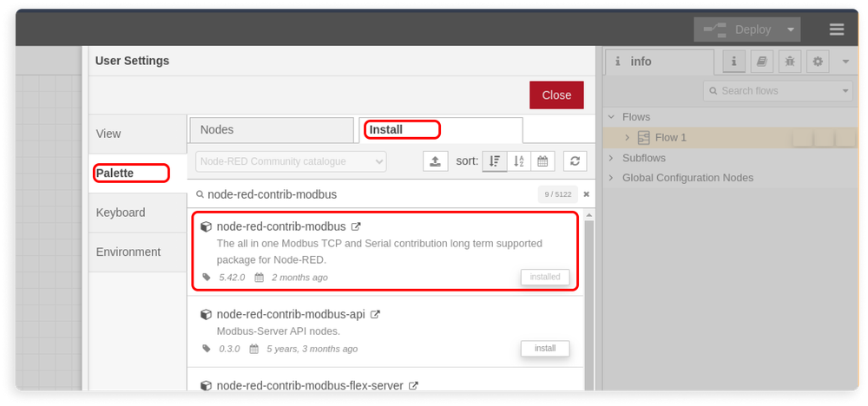Sort catalogue by relevance

point(495,161)
